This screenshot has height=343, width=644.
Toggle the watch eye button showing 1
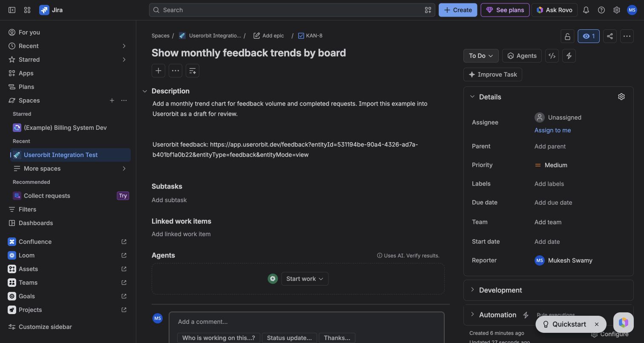pyautogui.click(x=589, y=36)
